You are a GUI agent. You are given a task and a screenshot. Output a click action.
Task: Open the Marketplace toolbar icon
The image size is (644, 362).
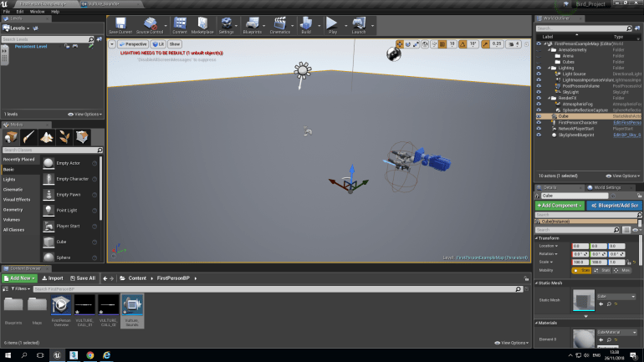coord(202,25)
